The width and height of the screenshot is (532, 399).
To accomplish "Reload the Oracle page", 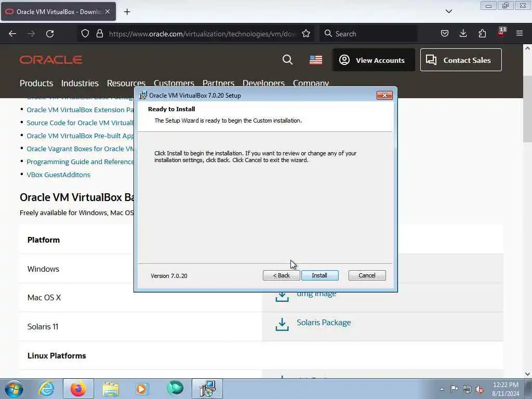I will 50,34.
